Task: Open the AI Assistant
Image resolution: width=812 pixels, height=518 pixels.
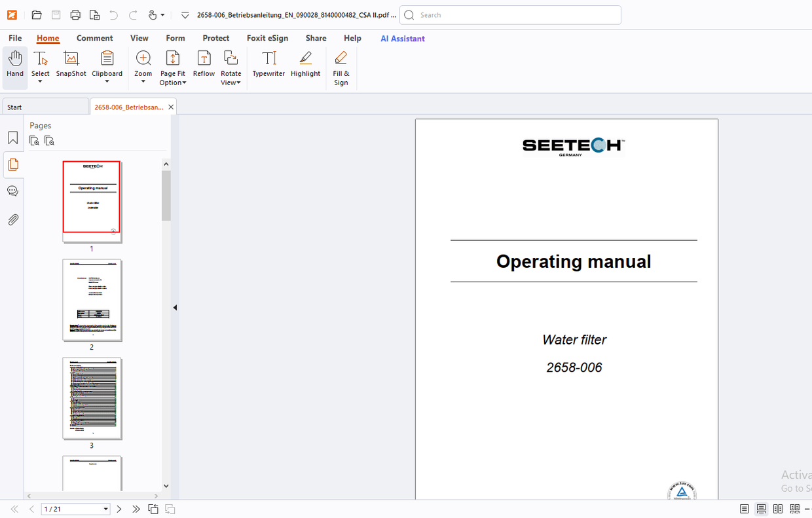Action: coord(402,39)
